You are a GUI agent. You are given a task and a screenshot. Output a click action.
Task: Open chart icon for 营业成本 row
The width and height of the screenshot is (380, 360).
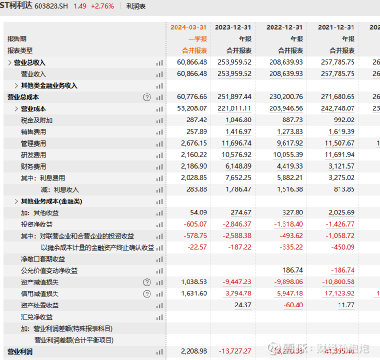pos(160,109)
